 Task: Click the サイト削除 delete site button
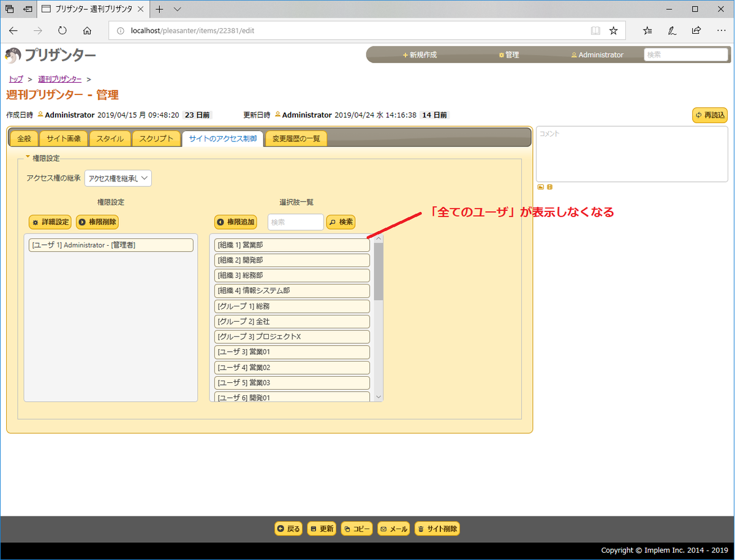437,528
